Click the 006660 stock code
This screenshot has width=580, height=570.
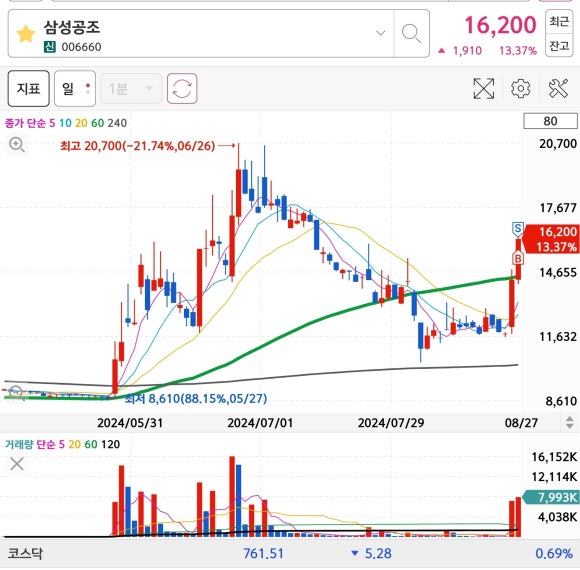81,47
